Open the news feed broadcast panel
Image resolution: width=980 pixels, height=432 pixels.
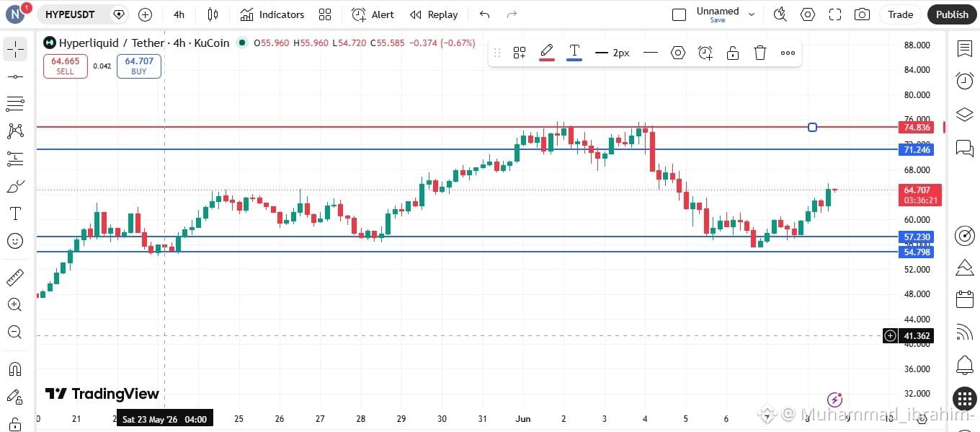tap(964, 332)
